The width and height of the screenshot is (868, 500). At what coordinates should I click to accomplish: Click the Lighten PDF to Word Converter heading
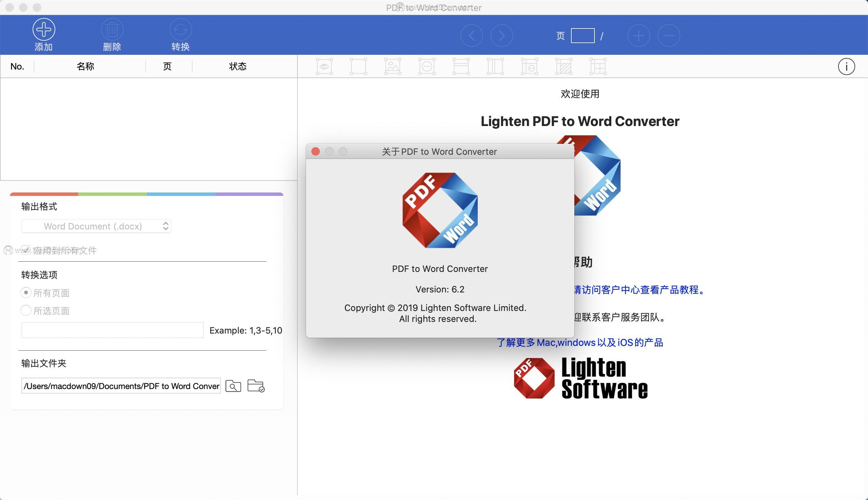point(580,121)
